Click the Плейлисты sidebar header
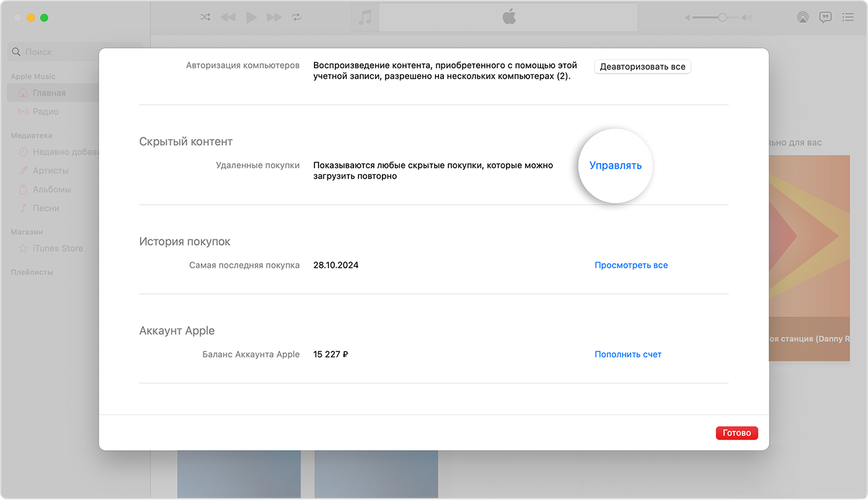Image resolution: width=868 pixels, height=500 pixels. 32,272
